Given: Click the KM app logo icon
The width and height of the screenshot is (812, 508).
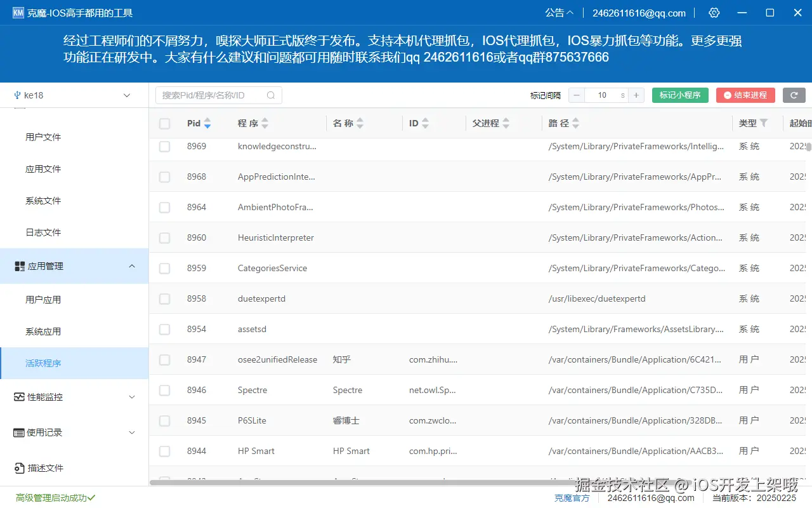Looking at the screenshot, I should tap(18, 13).
